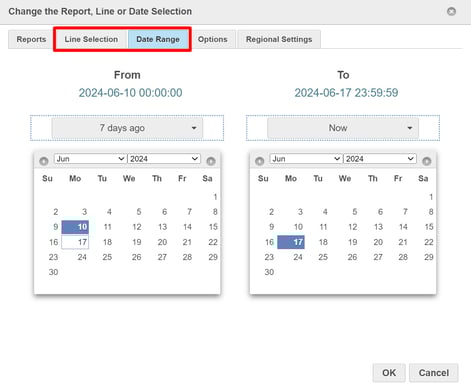Screen dimensions: 471x390
Task: Switch to the Line Selection tab
Action: tap(91, 39)
